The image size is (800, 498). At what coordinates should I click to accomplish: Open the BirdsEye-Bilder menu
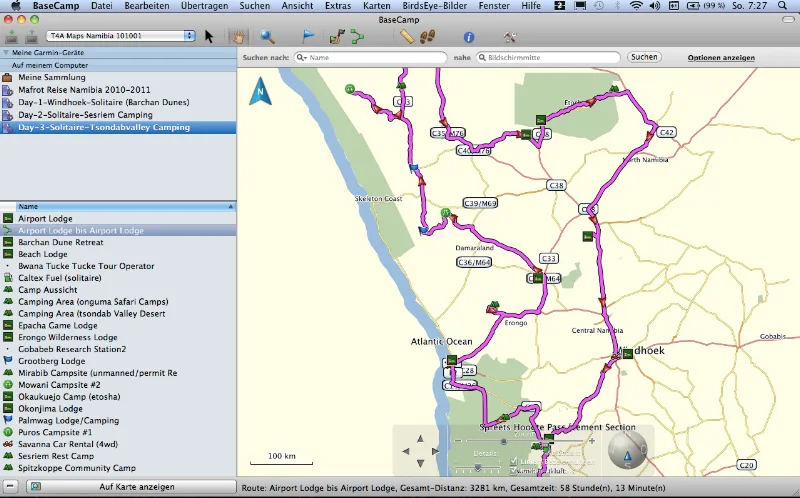(x=435, y=6)
